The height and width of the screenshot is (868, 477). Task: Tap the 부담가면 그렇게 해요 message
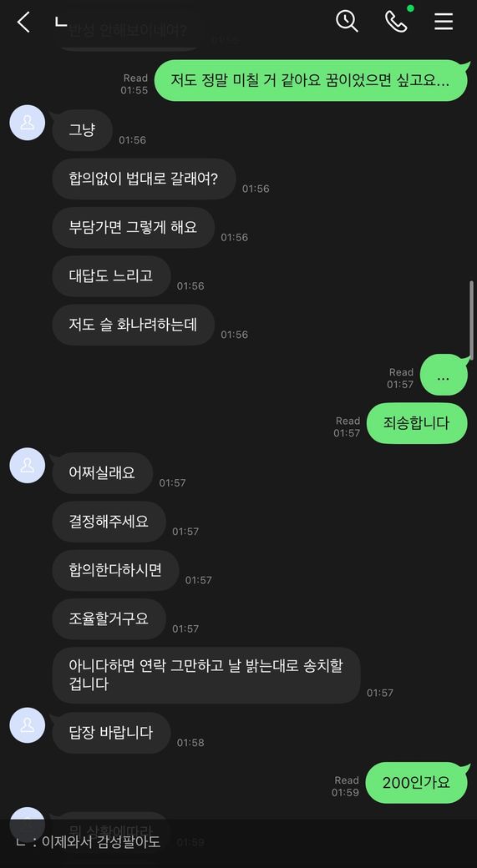click(x=133, y=228)
